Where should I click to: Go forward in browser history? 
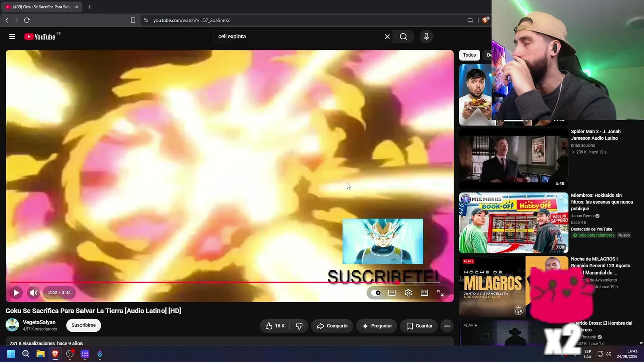pos(17,20)
